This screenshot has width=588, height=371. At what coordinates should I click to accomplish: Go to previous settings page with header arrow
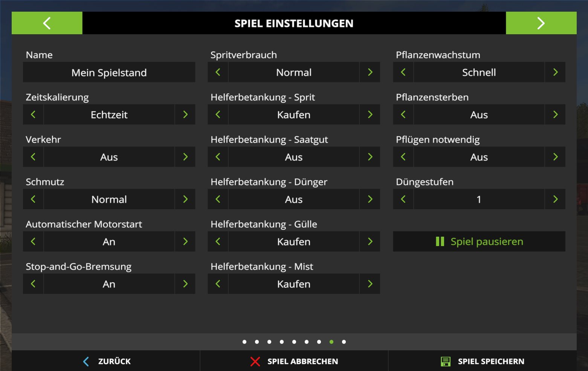[47, 23]
